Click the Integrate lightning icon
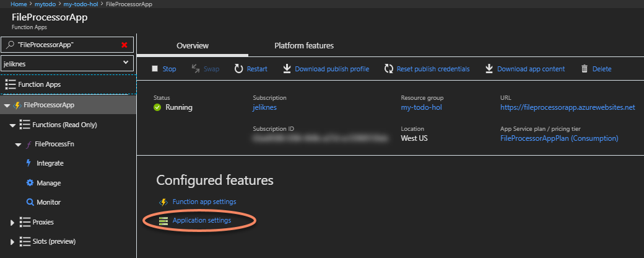The height and width of the screenshot is (258, 644). [x=28, y=163]
